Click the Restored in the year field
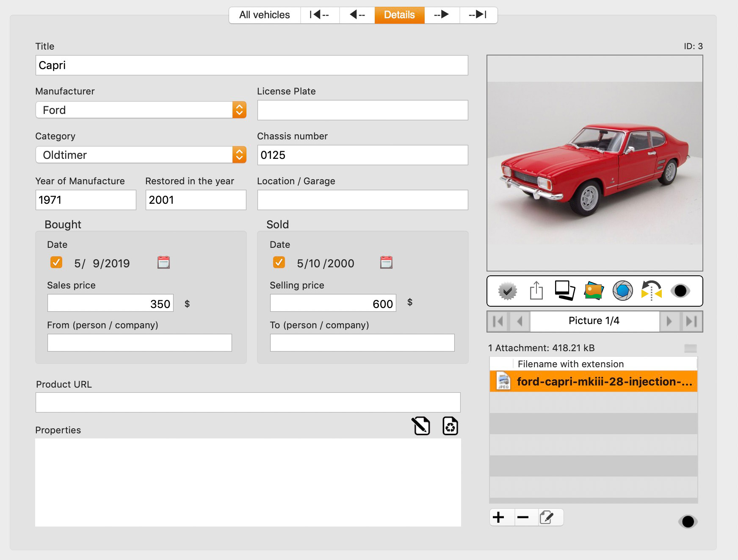The image size is (738, 560). (x=196, y=200)
